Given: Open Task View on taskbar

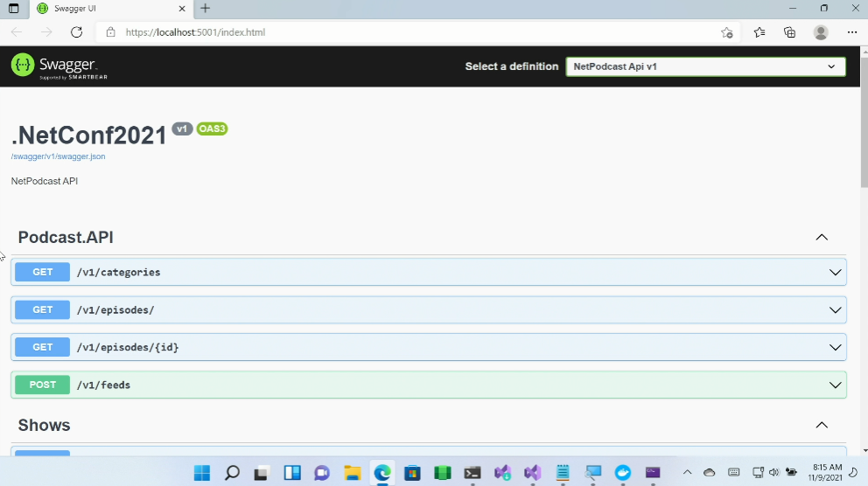Looking at the screenshot, I should 262,473.
